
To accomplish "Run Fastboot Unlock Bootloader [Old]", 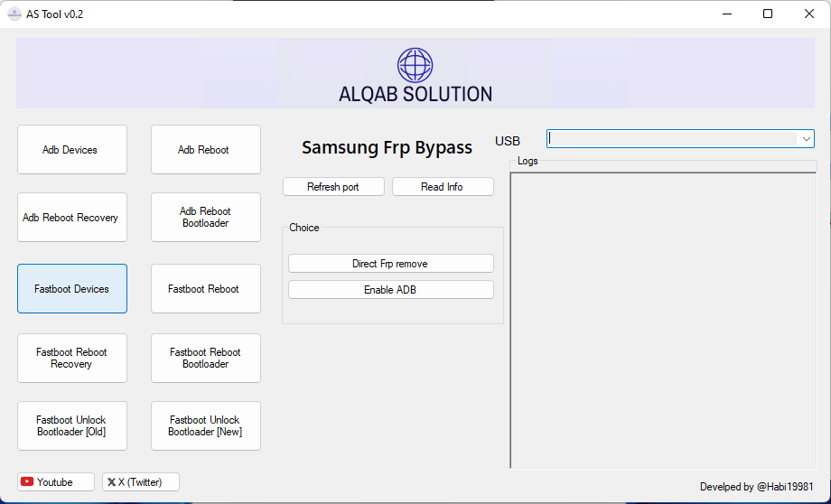I will point(71,426).
